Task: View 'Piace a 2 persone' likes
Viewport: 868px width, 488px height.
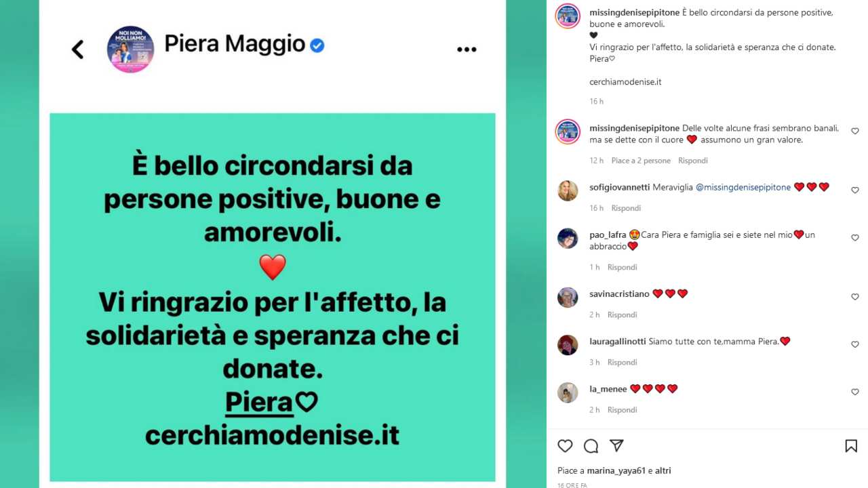Action: coord(641,161)
